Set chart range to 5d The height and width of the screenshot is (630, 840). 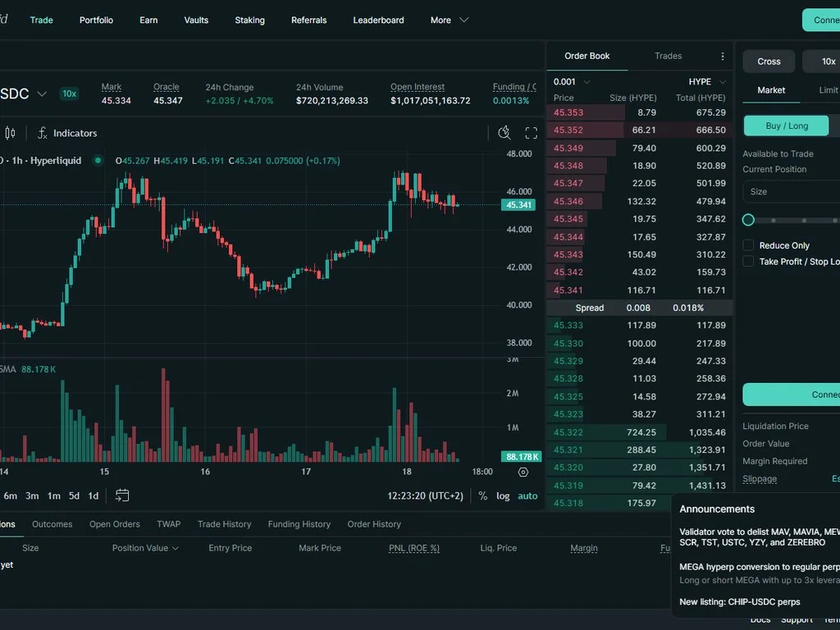point(74,496)
